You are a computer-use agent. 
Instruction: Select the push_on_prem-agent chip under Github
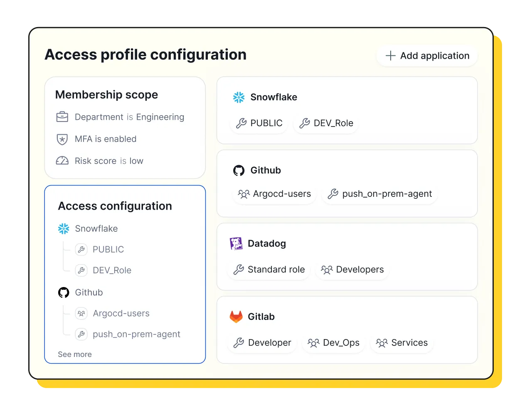coord(379,194)
